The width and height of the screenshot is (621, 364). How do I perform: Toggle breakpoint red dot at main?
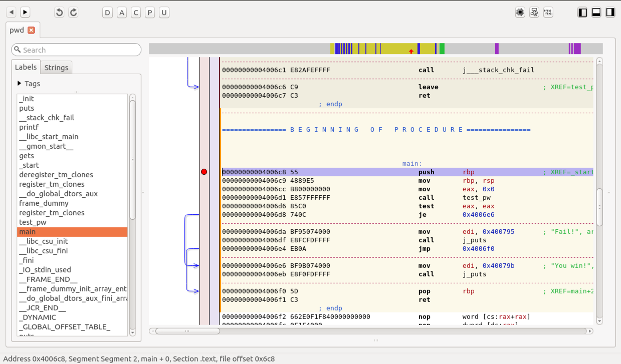click(204, 172)
